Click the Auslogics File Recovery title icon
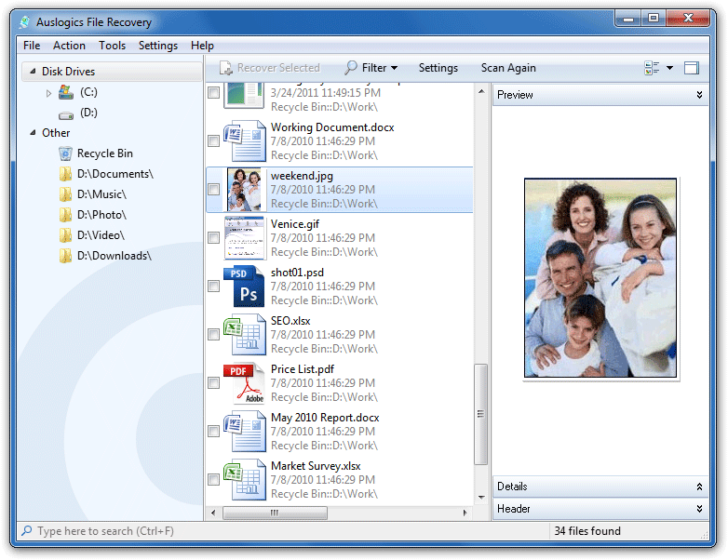The width and height of the screenshot is (728, 560). pyautogui.click(x=25, y=21)
